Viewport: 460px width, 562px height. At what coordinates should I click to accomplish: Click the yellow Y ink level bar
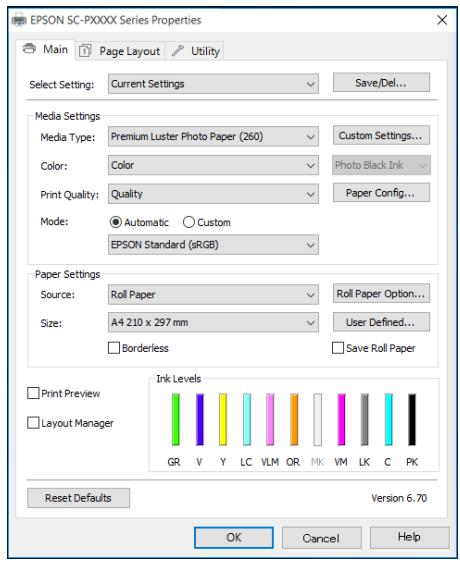tap(223, 419)
